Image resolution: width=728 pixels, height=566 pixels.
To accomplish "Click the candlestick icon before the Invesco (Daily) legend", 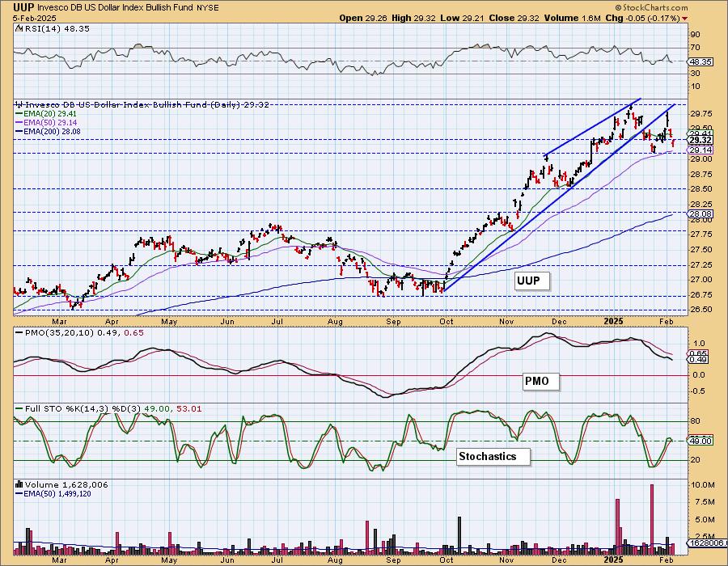I will 19,104.
